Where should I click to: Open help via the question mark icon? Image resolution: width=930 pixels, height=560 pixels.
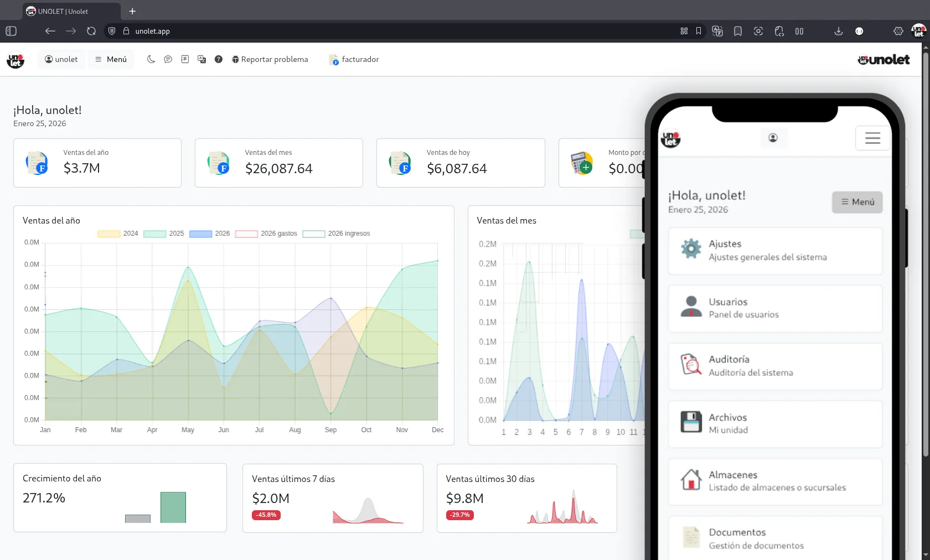(218, 59)
